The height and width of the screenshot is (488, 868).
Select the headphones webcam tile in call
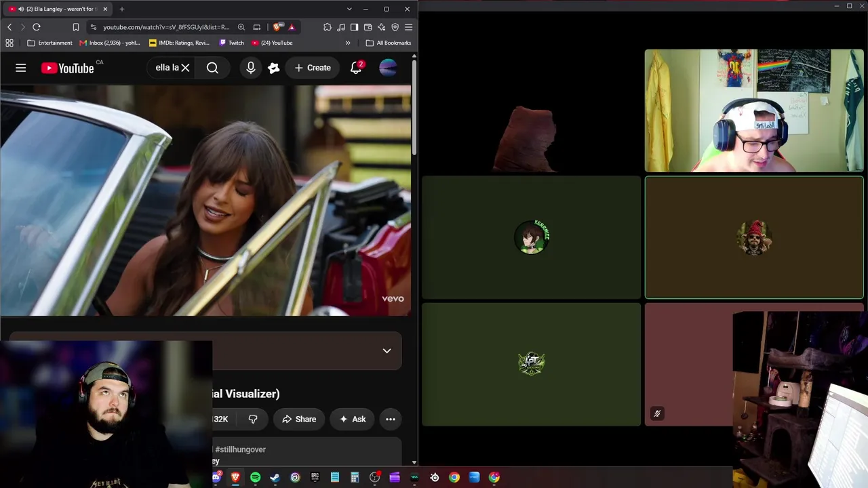click(x=754, y=110)
